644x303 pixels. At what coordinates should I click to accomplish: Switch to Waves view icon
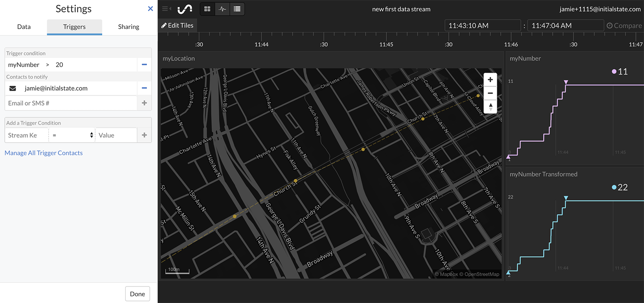click(x=222, y=9)
